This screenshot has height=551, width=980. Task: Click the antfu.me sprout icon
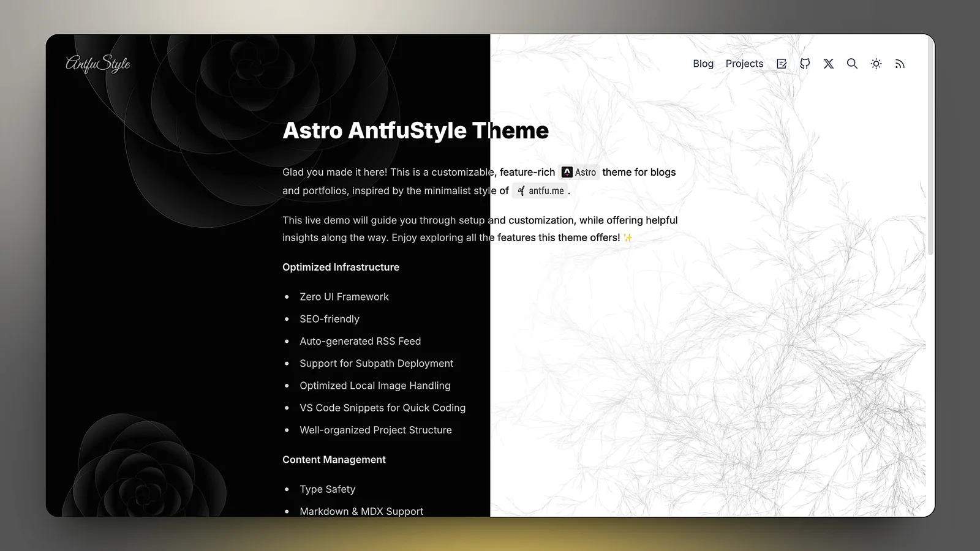[x=521, y=191]
